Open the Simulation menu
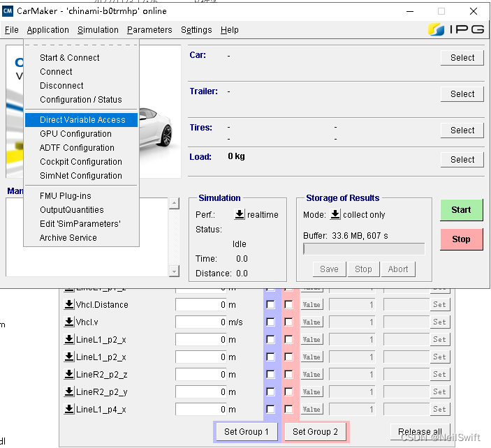The image size is (491, 448). coord(98,30)
